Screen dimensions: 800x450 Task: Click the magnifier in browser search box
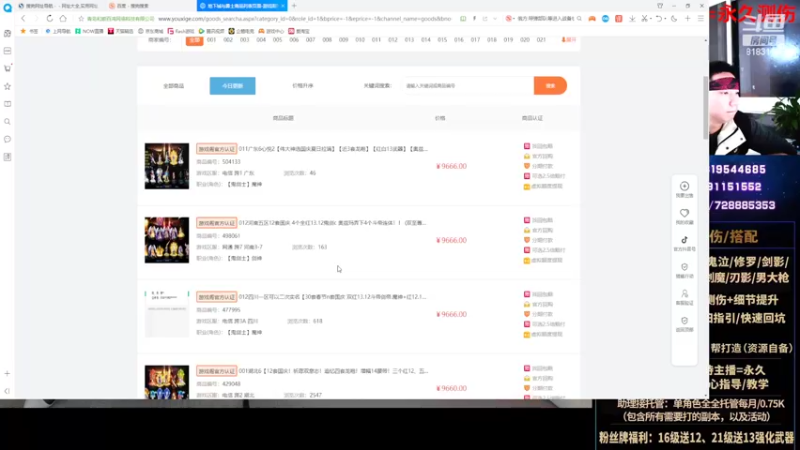pos(579,19)
